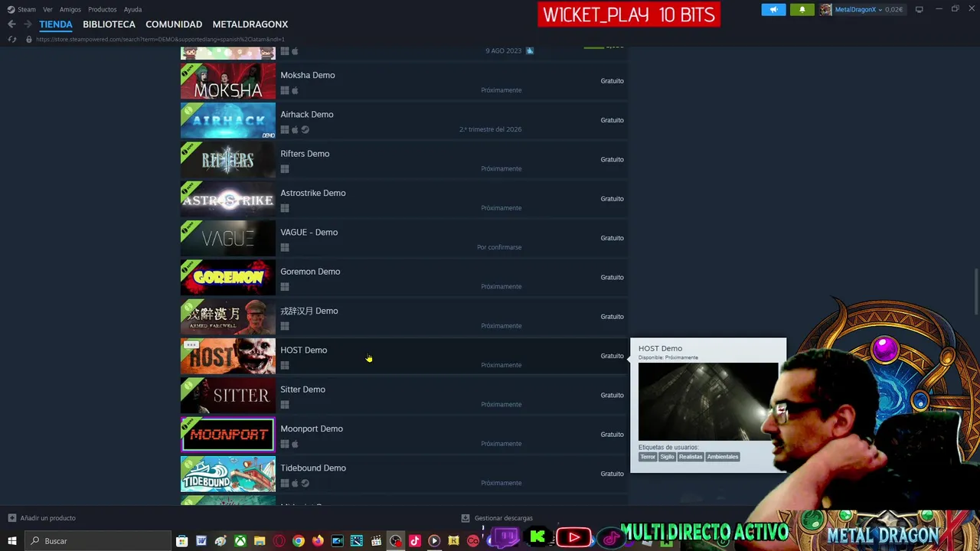980x551 pixels.
Task: Open the METALDRAGONX profile tab
Action: [x=250, y=24]
